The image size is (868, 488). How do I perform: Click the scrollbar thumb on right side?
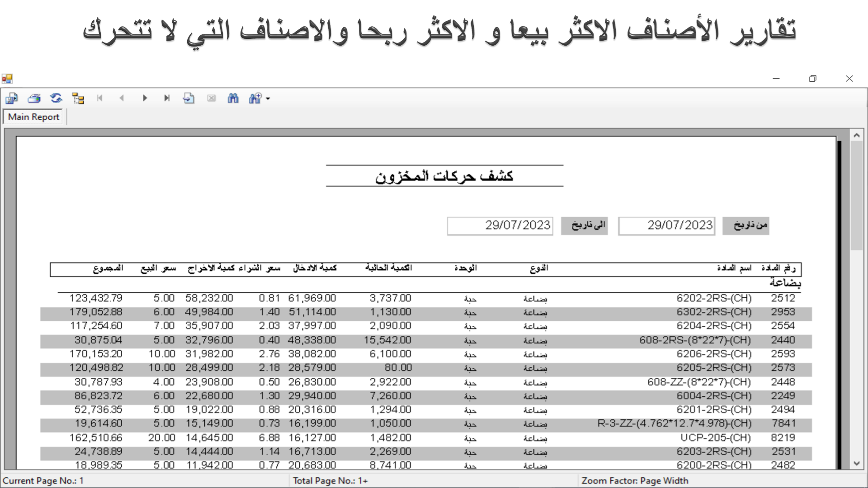tap(856, 194)
